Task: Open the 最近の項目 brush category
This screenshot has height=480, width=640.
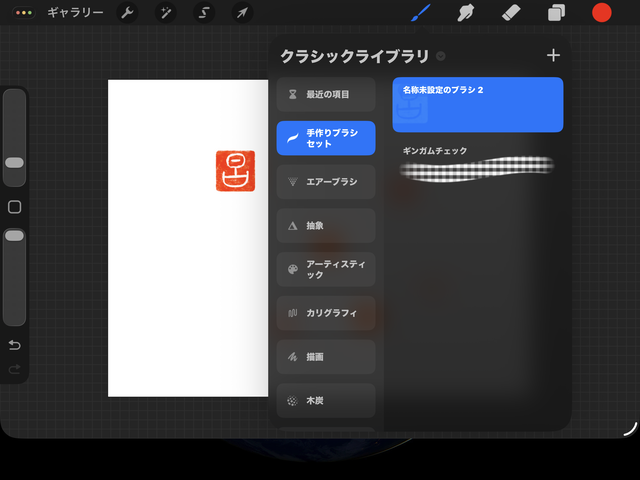Action: 326,94
